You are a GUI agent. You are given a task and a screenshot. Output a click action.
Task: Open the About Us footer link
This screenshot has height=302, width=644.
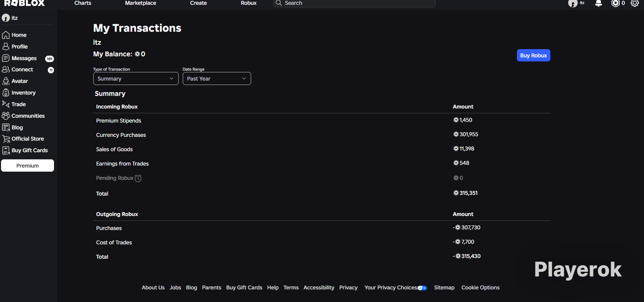coord(153,287)
